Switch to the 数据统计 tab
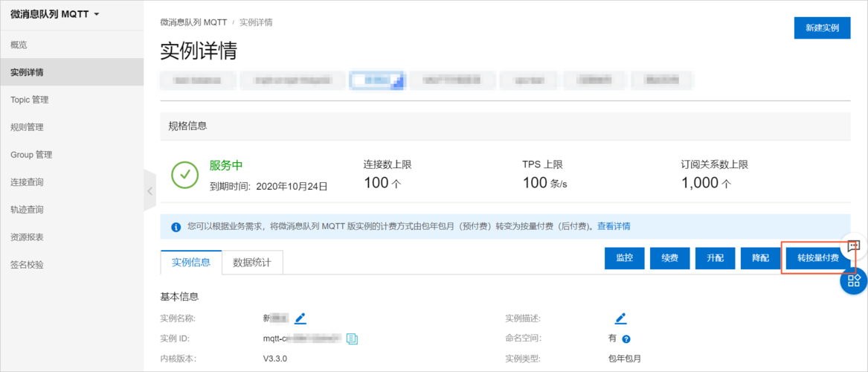The width and height of the screenshot is (868, 372). tap(252, 263)
